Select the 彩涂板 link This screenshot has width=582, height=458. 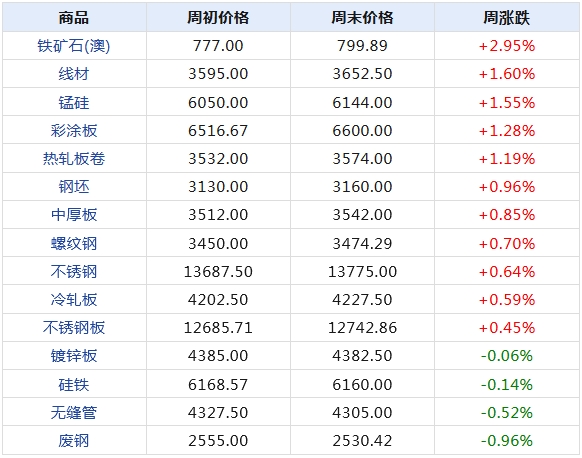[74, 131]
